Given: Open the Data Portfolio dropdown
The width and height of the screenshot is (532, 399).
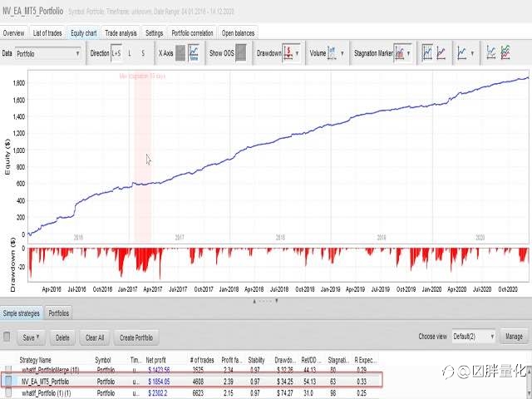Looking at the screenshot, I should 48,53.
